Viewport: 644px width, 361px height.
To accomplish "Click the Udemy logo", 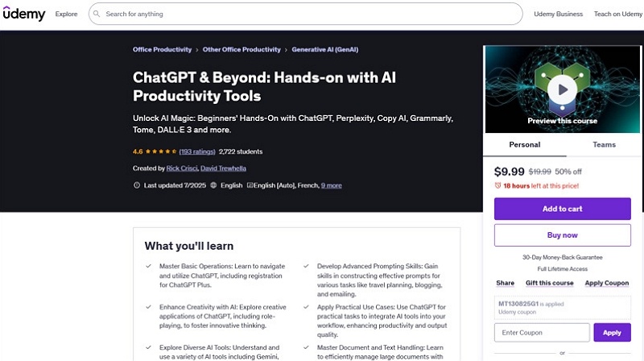I will tap(24, 14).
